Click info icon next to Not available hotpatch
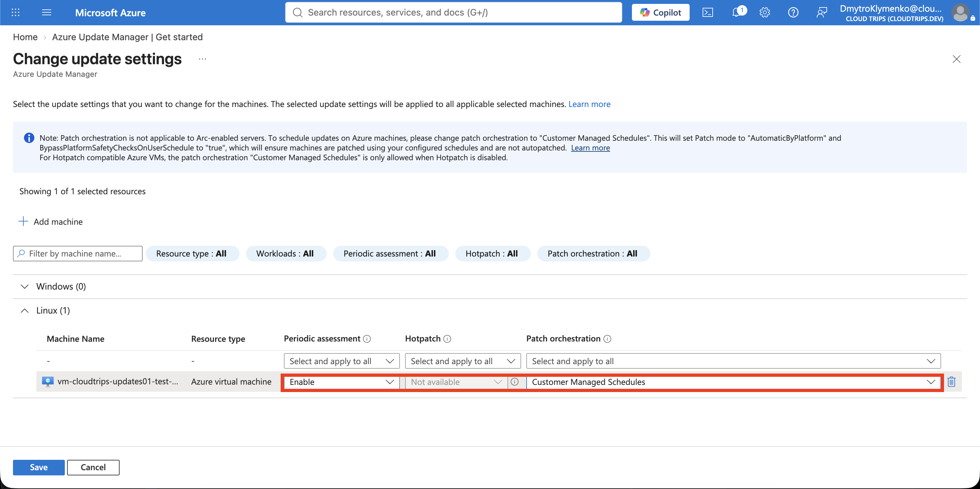Viewport: 980px width, 489px height. click(514, 382)
